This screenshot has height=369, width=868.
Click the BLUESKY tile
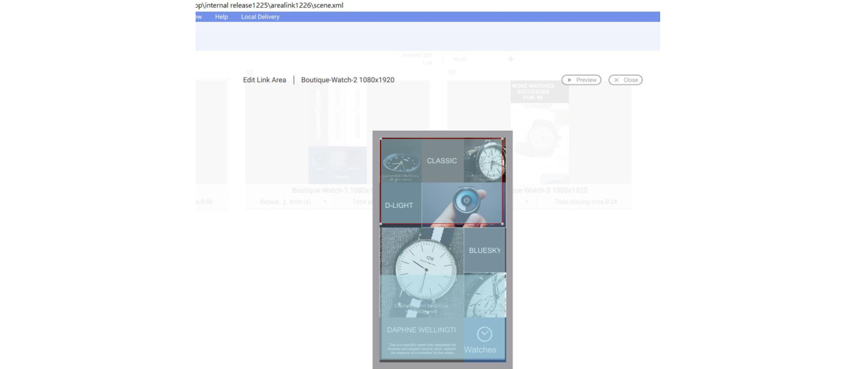pyautogui.click(x=484, y=250)
